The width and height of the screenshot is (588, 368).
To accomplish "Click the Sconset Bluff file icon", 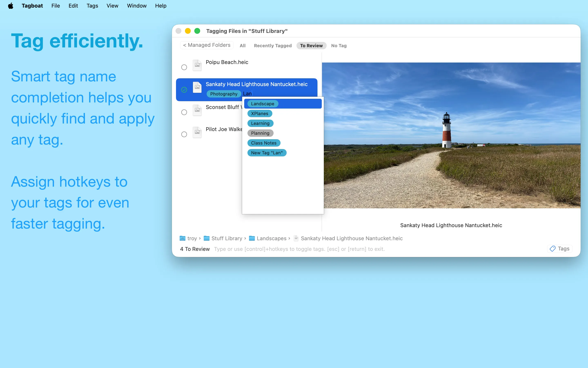I will coord(197,110).
